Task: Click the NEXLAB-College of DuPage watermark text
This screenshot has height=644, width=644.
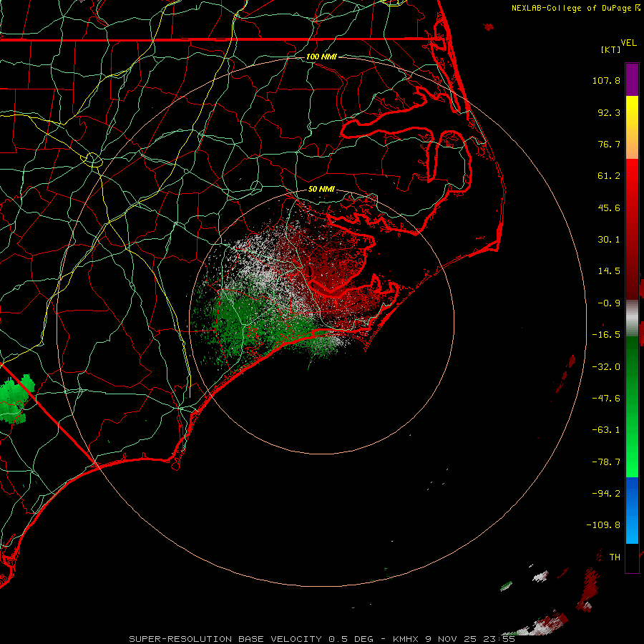Action: (575, 8)
